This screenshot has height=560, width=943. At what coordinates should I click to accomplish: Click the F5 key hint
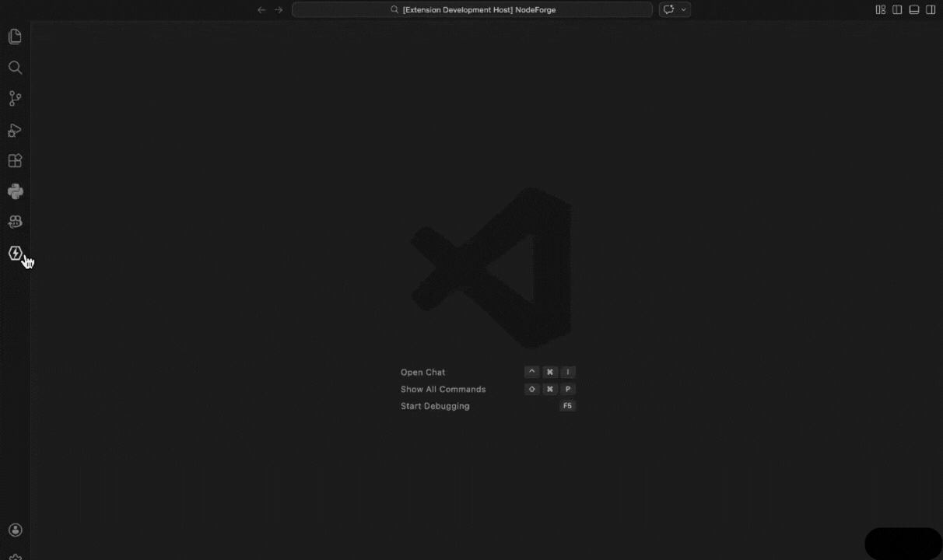pyautogui.click(x=567, y=406)
